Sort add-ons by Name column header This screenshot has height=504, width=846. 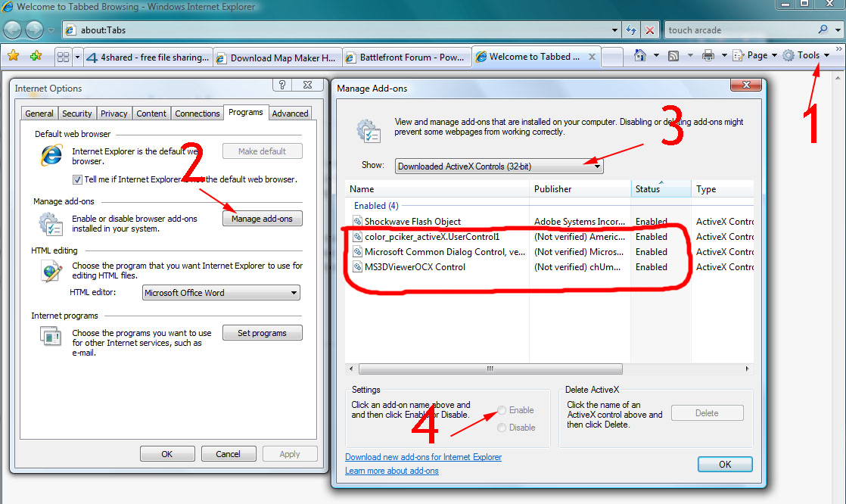[x=437, y=189]
